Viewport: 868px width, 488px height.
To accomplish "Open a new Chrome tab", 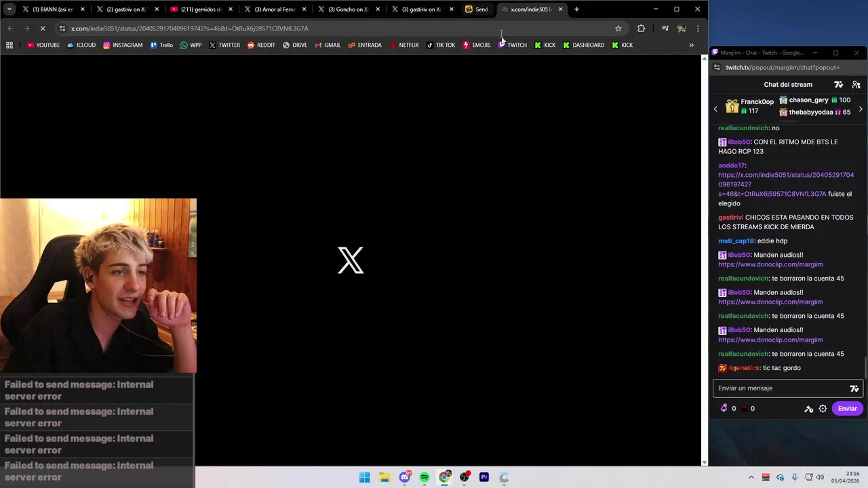I will click(576, 9).
